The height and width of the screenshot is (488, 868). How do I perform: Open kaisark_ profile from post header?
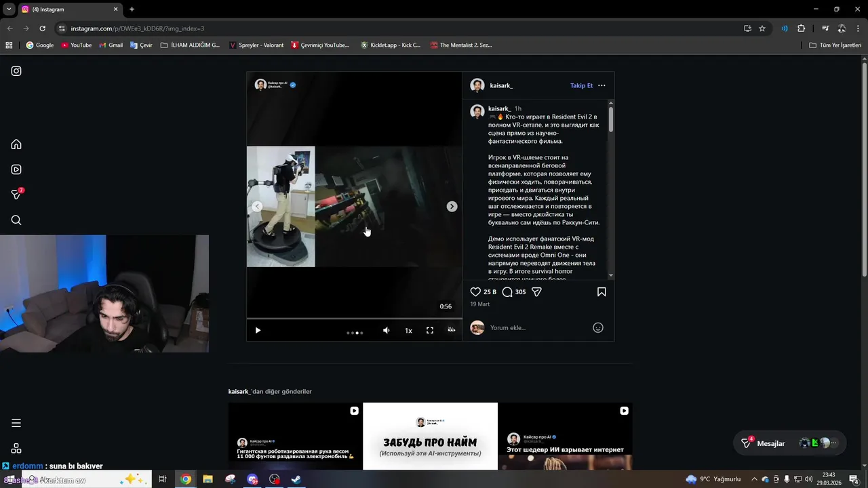(501, 85)
